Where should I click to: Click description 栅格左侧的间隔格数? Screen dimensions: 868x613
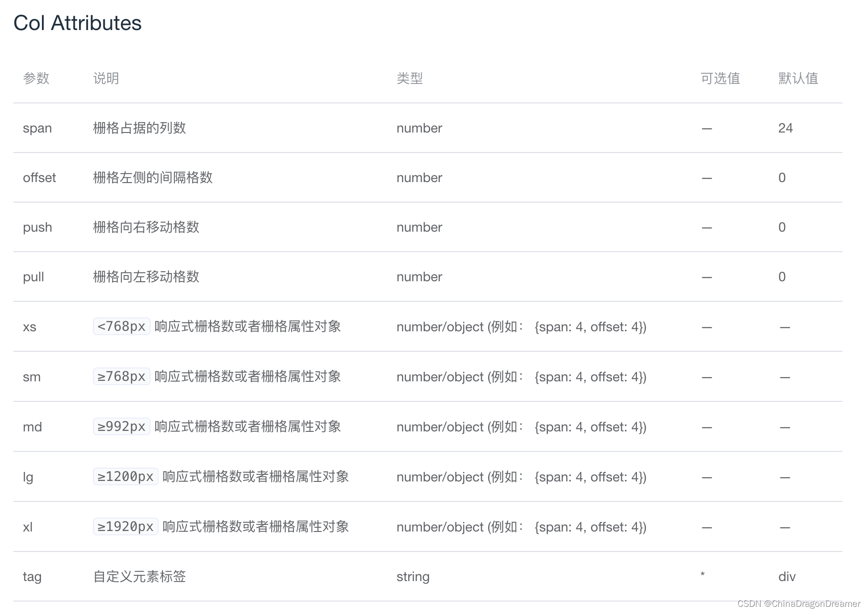[153, 177]
